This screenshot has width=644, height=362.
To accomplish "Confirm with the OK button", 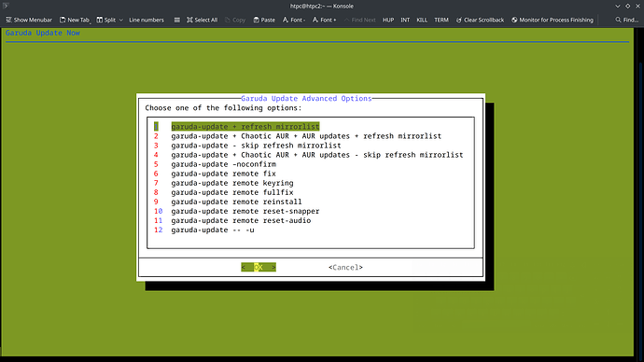I will (259, 267).
